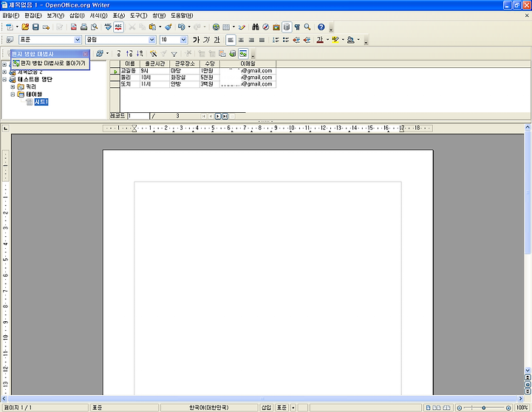The image size is (532, 412).
Task: Toggle bullets list on/off
Action: [286, 40]
